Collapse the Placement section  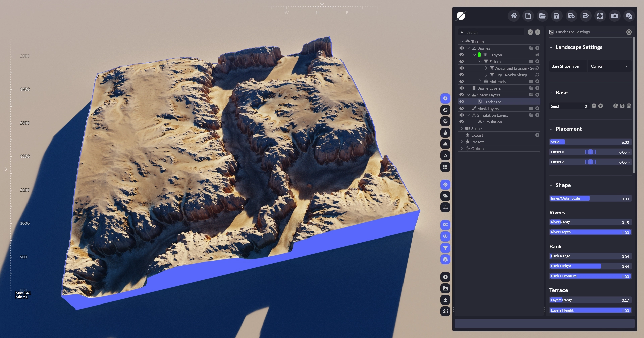point(551,129)
